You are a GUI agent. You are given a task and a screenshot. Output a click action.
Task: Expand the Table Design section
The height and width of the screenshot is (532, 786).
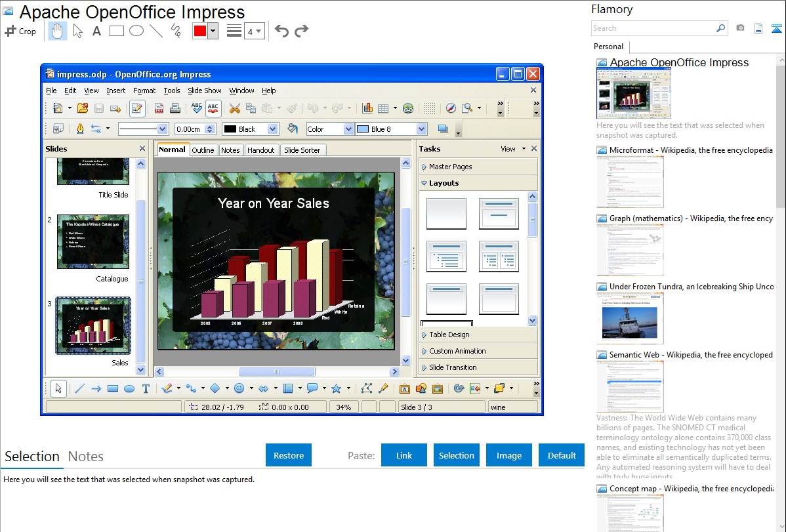[478, 335]
